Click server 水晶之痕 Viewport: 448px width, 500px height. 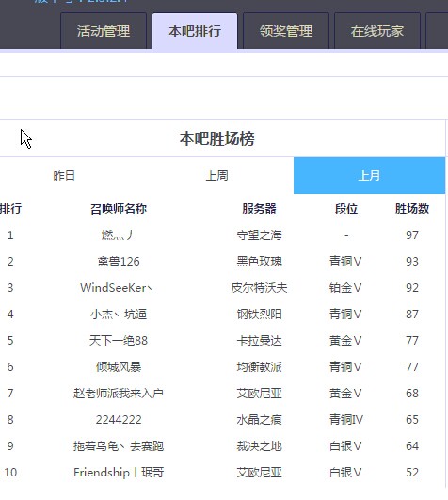[x=259, y=420]
